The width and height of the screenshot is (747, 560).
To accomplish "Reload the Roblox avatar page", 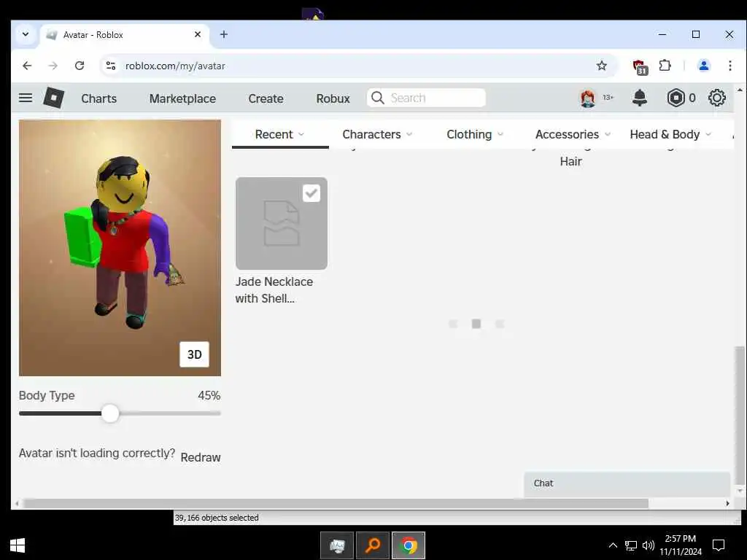I will coord(80,66).
